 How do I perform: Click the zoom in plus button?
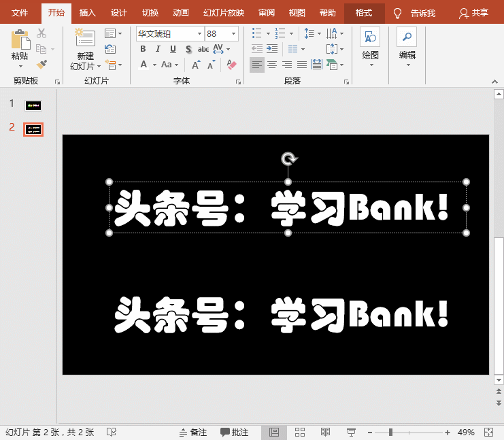(x=447, y=433)
